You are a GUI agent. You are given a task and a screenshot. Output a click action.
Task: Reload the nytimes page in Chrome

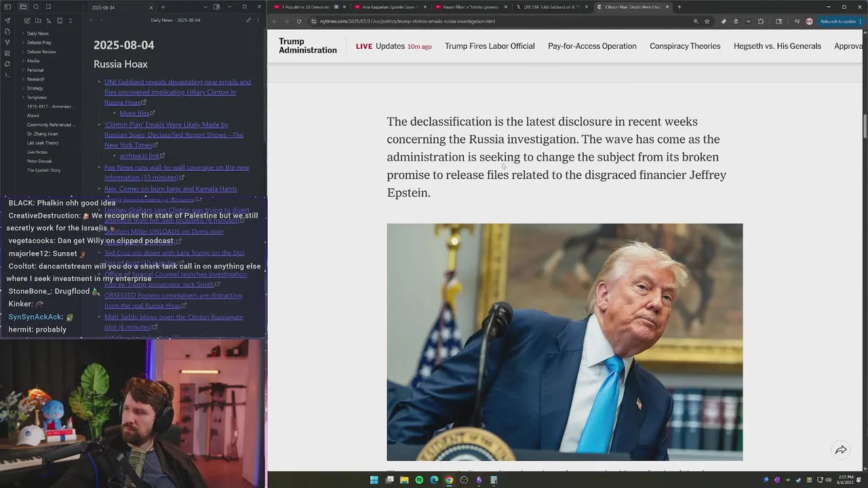click(299, 21)
